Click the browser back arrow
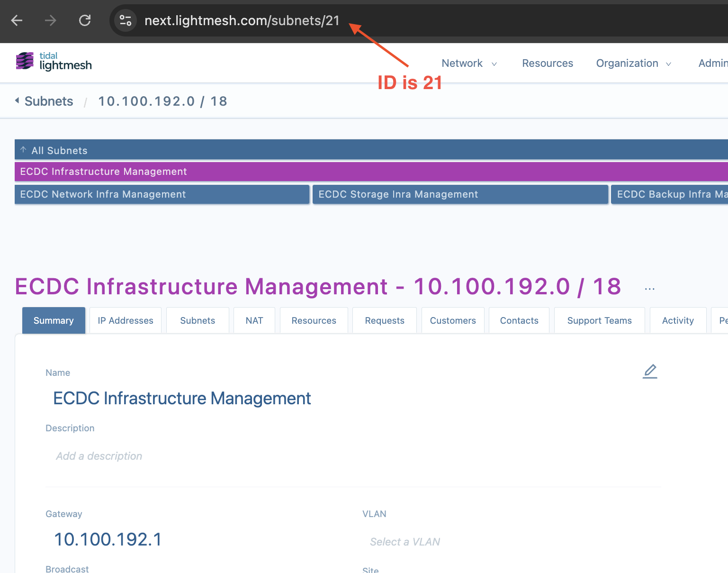 tap(17, 20)
